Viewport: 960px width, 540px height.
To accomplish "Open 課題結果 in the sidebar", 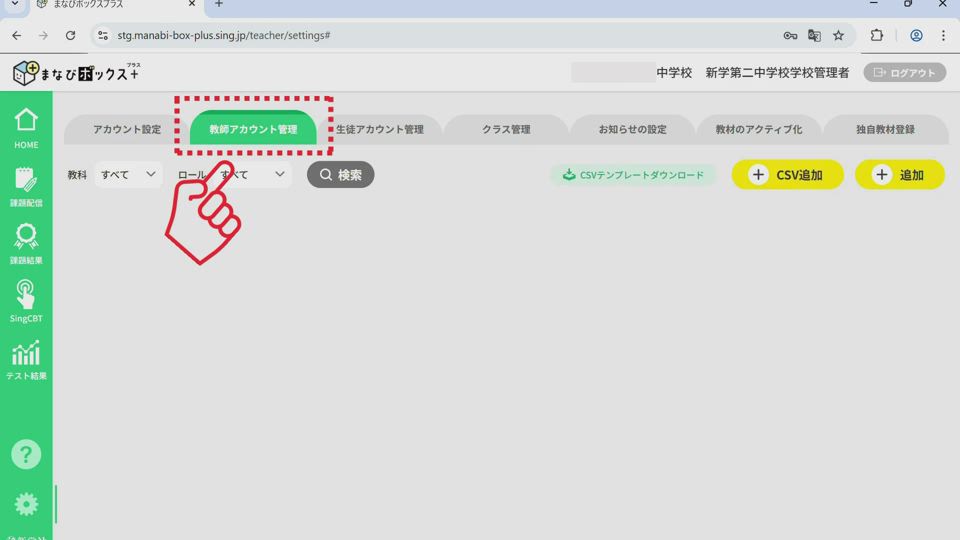I will pyautogui.click(x=26, y=243).
